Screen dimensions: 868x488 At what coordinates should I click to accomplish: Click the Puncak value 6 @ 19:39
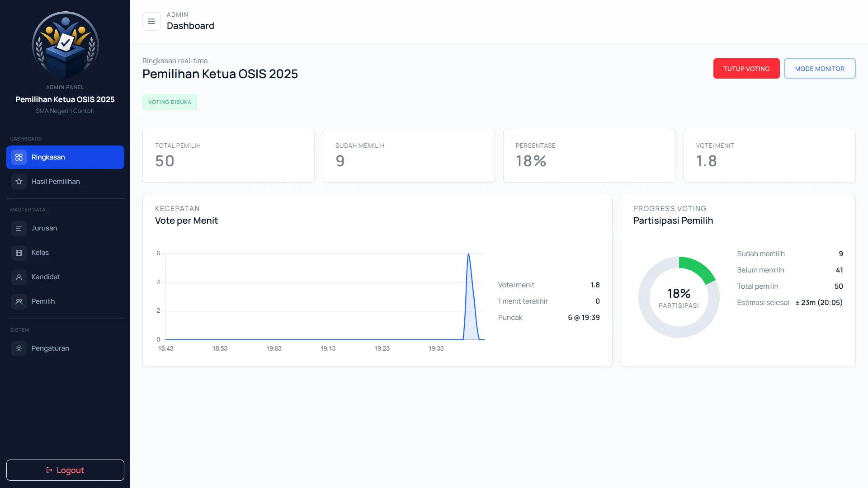click(x=584, y=318)
